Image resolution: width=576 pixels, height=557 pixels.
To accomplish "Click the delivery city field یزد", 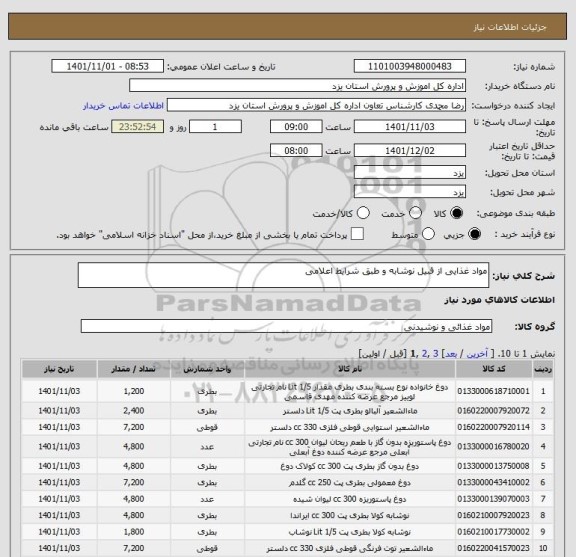I will [410, 192].
